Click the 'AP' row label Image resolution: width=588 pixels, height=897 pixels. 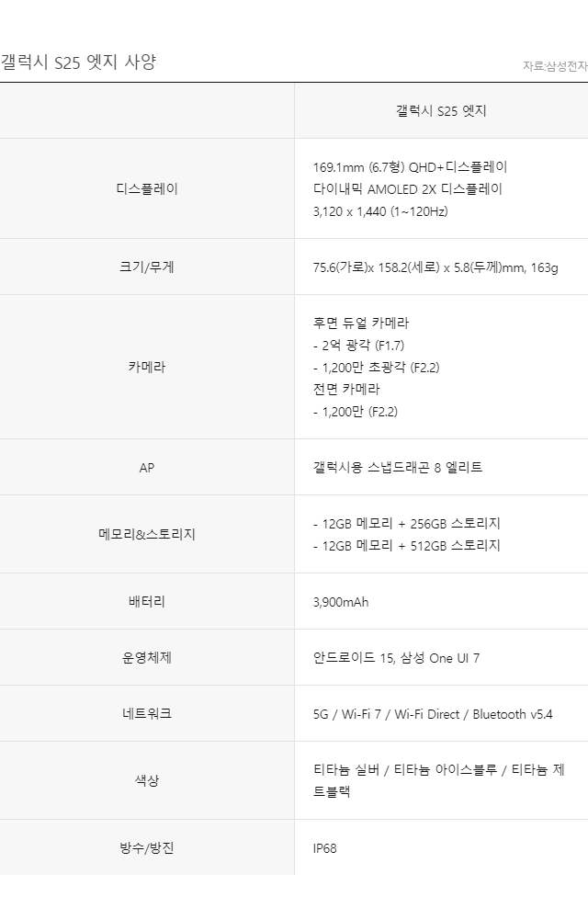147,468
